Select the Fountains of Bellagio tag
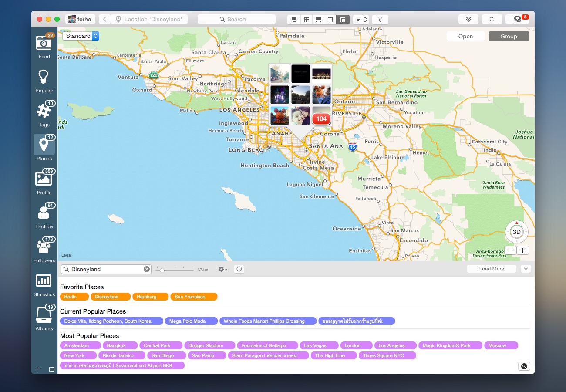The width and height of the screenshot is (566, 392). 268,345
